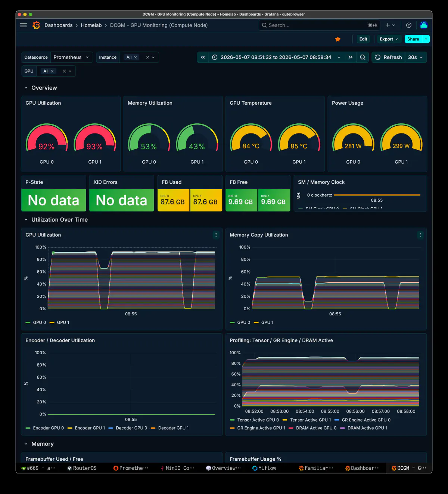This screenshot has width=448, height=494.
Task: Clear Instance filter with the x icon
Action: 147,57
